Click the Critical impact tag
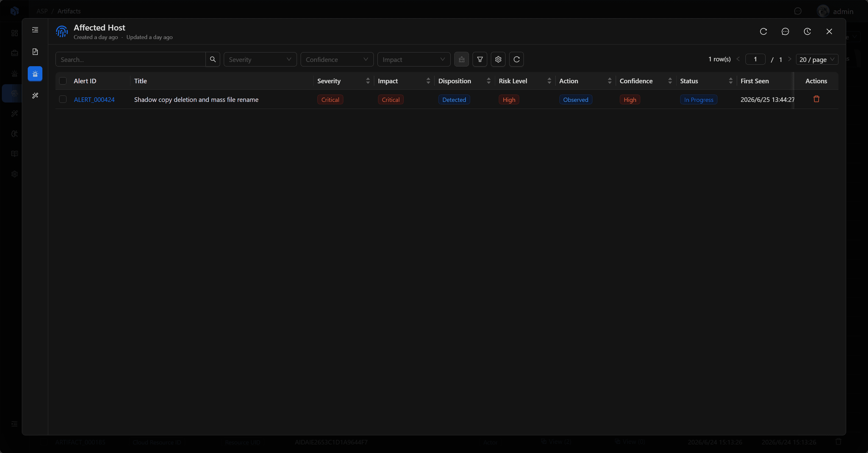 tap(391, 99)
